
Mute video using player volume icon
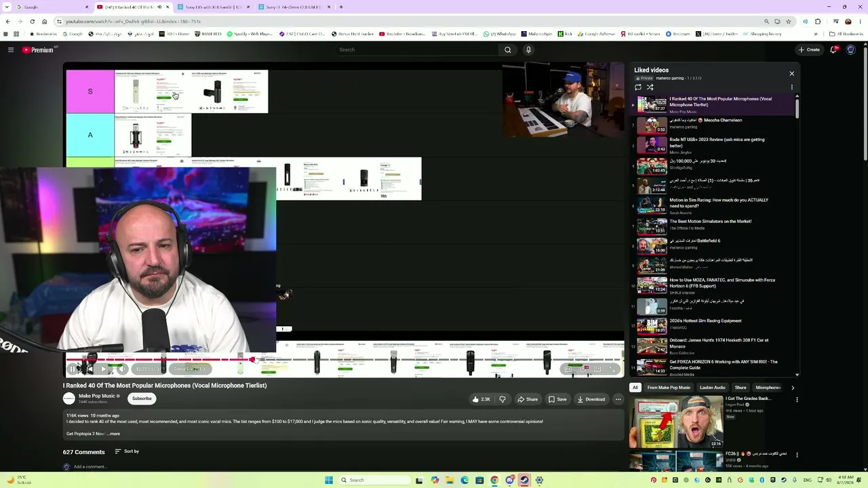pos(121,369)
